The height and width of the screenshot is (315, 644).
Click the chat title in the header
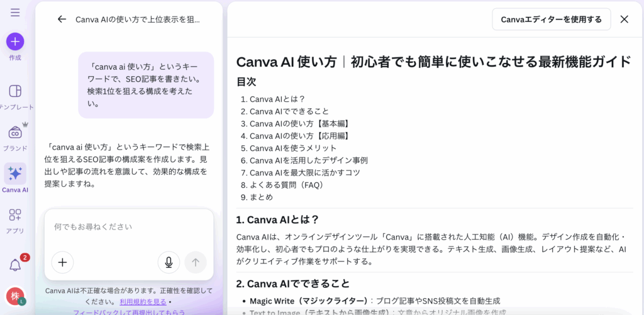coord(137,19)
